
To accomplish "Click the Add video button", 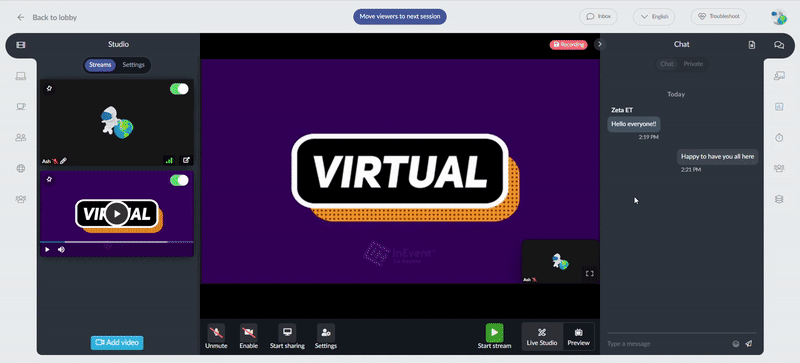I will tap(117, 343).
